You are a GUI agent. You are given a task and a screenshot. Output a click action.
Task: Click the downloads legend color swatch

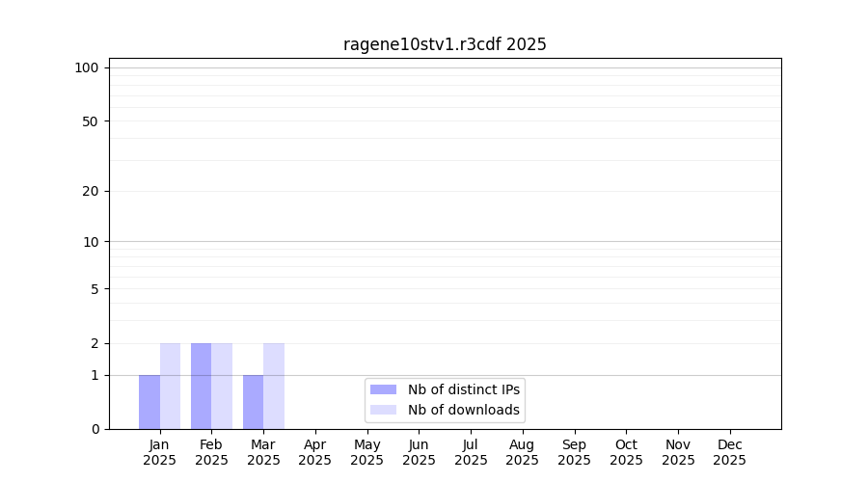point(383,410)
